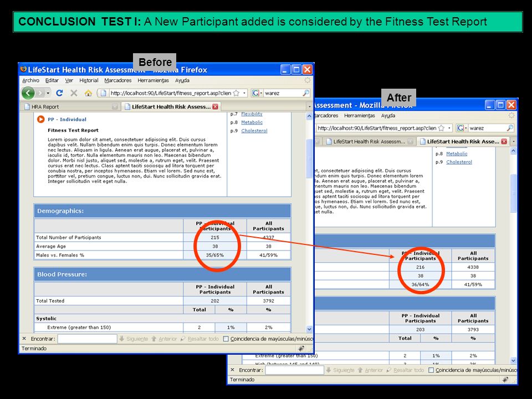Open Flexibility link in Before window
Viewport: 532px width, 399px height.
(252, 114)
